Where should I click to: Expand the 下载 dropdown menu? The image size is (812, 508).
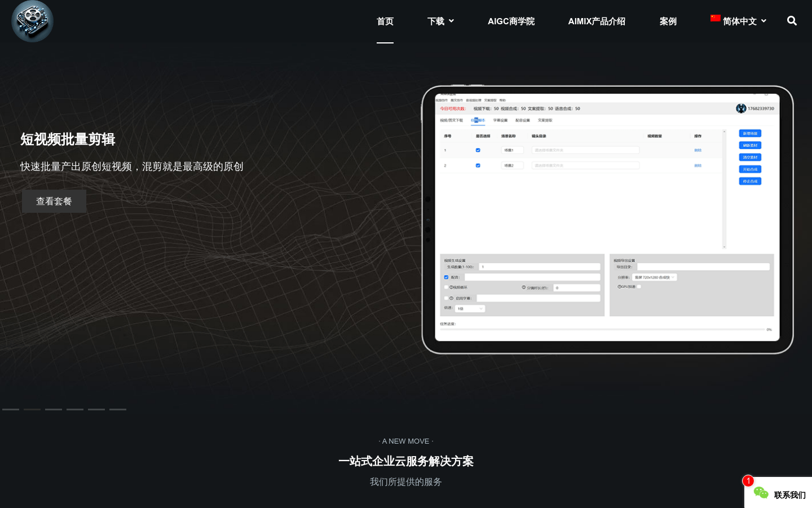click(x=440, y=21)
